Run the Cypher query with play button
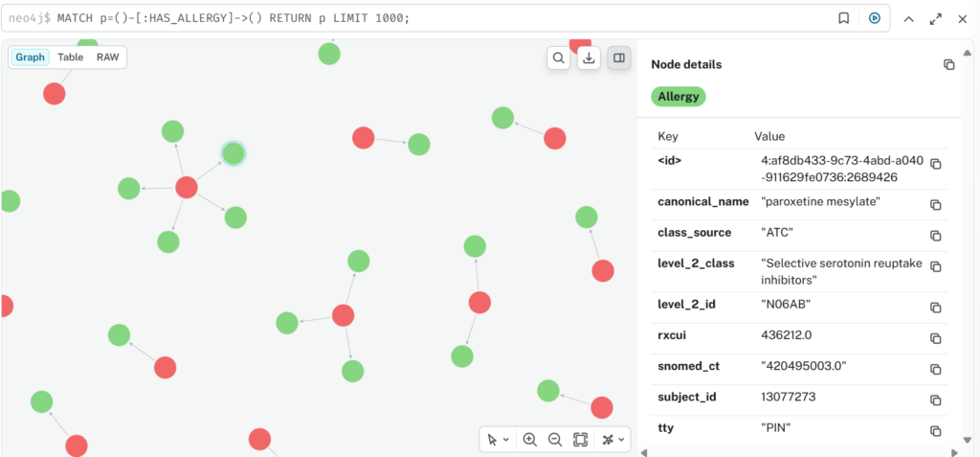 874,18
